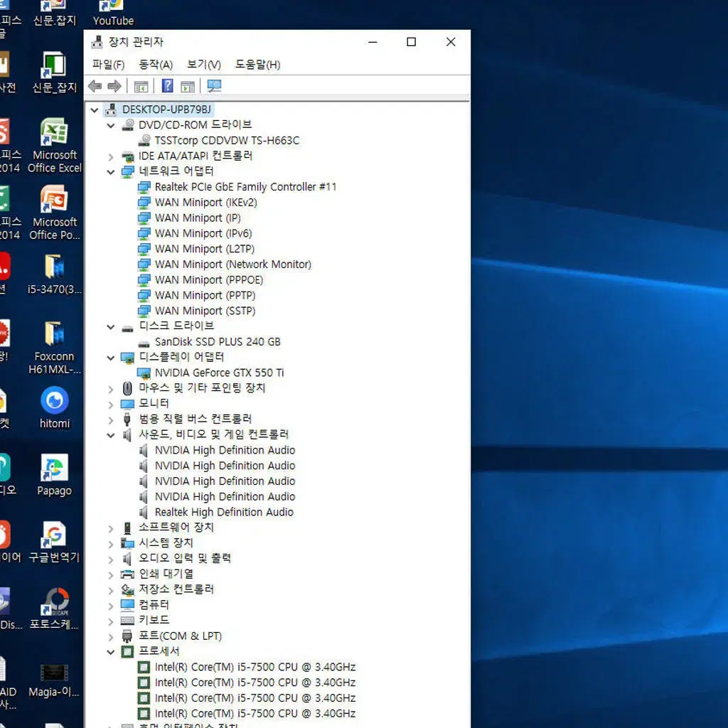The width and height of the screenshot is (728, 728).
Task: Select SanDisk SSD PLUS 240 GB disk
Action: 218,342
